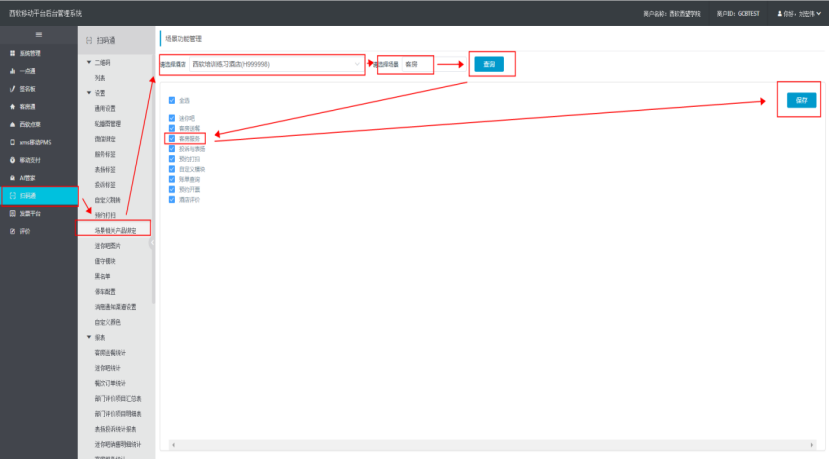Open 发票平台 in main sidebar

[39, 213]
